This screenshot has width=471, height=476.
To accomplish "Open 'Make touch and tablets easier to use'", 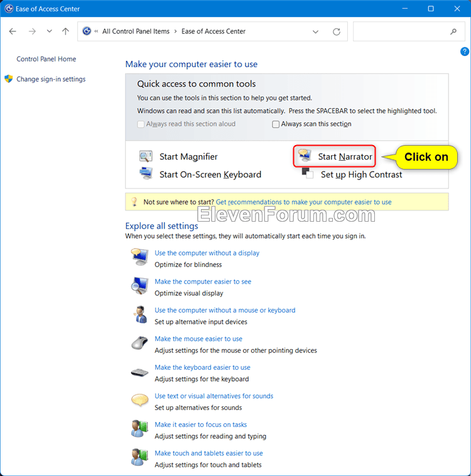I will pos(208,453).
